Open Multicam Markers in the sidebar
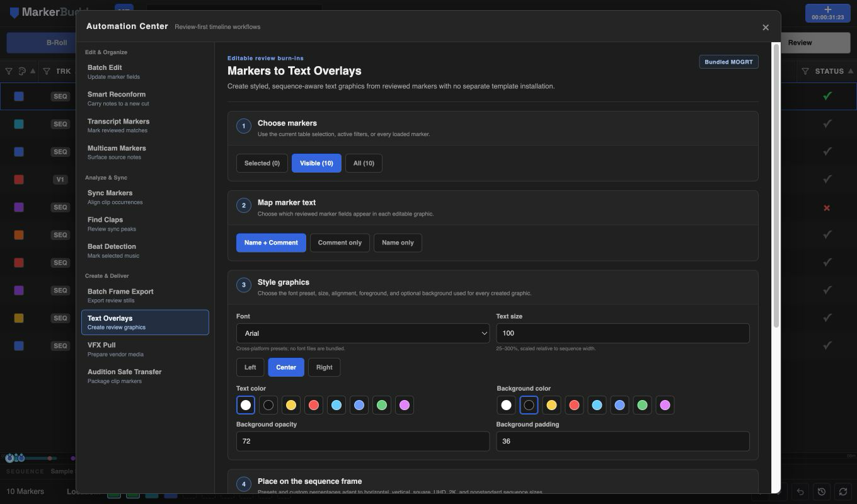857x504 pixels. 145,152
